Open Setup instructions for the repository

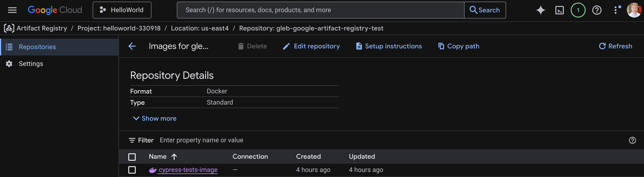pos(389,46)
